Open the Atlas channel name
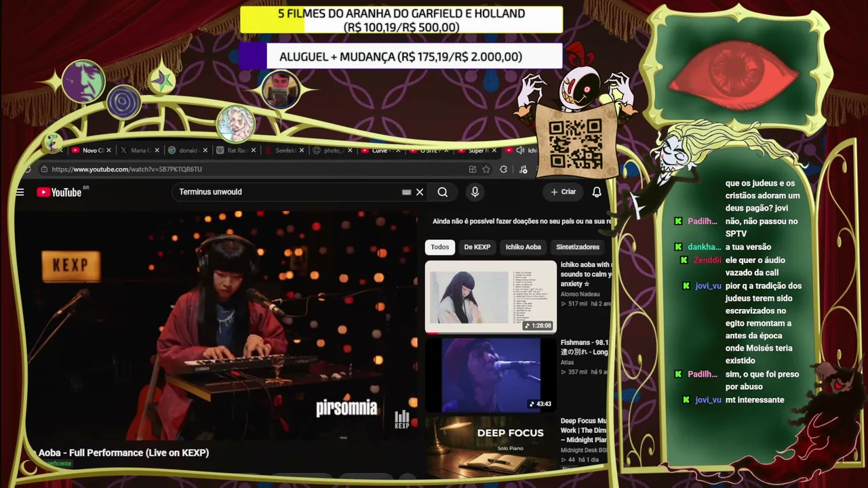Viewport: 868px width, 488px height. (567, 363)
